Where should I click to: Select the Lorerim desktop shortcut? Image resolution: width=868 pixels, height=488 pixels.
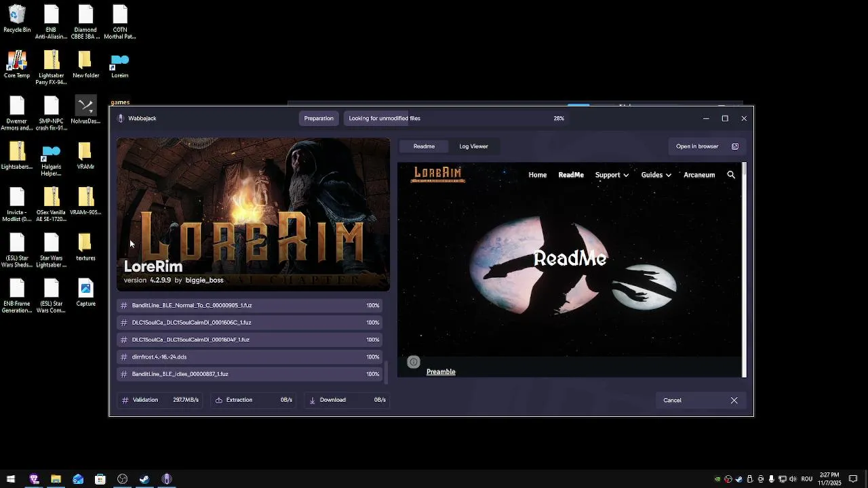click(x=119, y=64)
